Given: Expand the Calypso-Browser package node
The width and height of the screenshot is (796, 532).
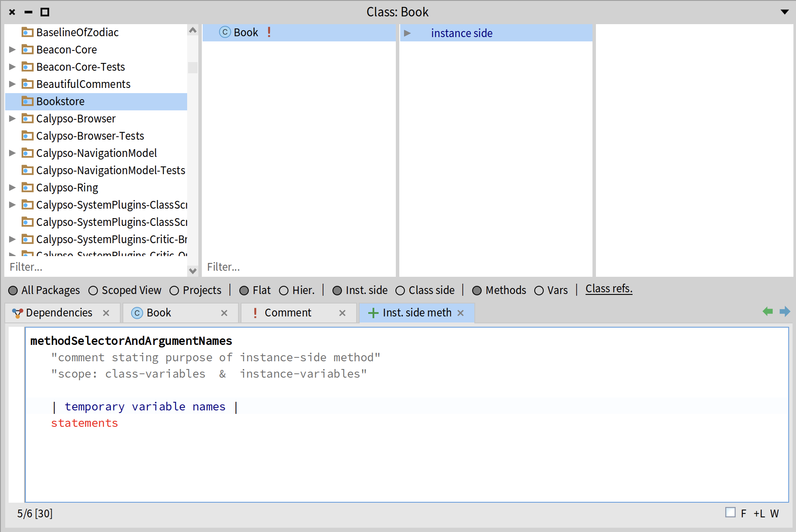Looking at the screenshot, I should coord(13,119).
